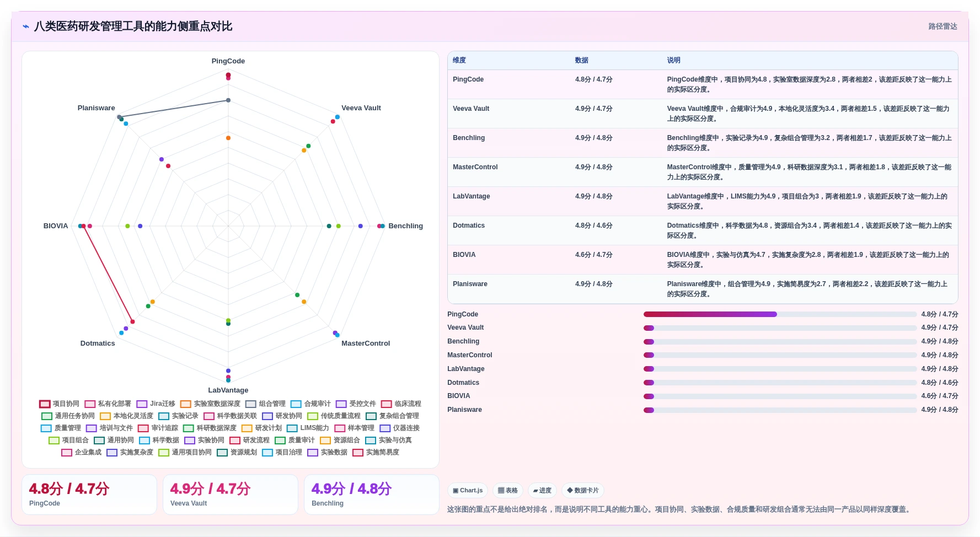This screenshot has height=537, width=980.
Task: Toggle the 科学数据关联 legend entry
Action: (x=231, y=416)
